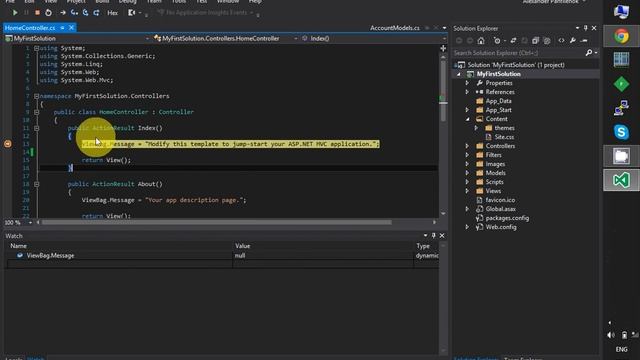The width and height of the screenshot is (640, 360).
Task: Collapse the namespace outline toggle
Action: tap(36, 96)
